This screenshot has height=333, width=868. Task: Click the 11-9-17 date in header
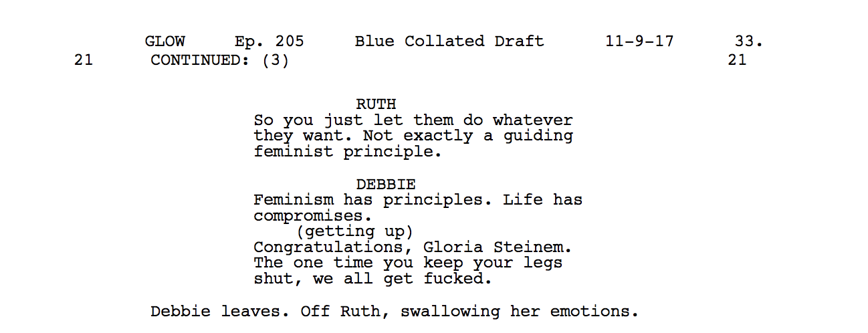(639, 41)
